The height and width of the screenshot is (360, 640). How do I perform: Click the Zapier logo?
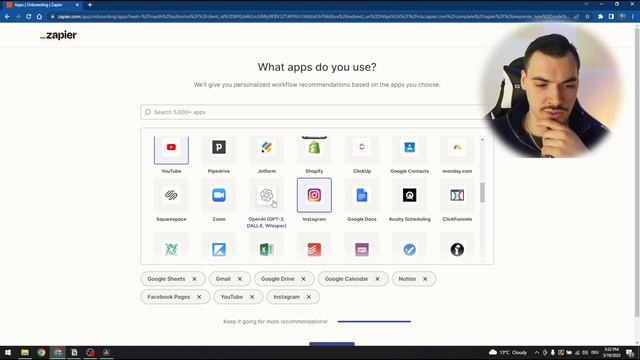tap(58, 35)
